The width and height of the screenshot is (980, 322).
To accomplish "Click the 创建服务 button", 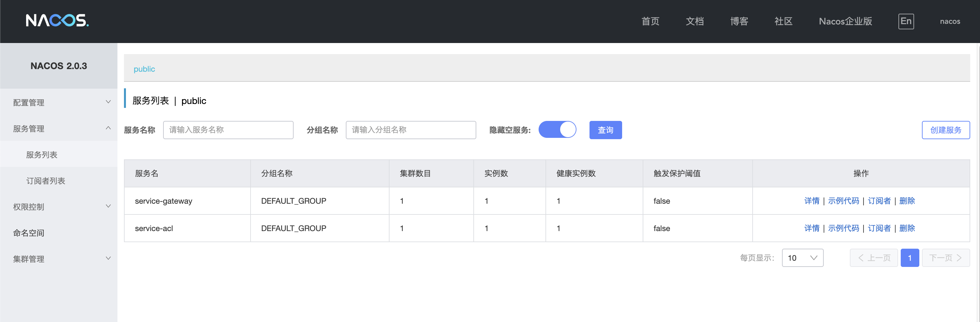I will pos(945,130).
